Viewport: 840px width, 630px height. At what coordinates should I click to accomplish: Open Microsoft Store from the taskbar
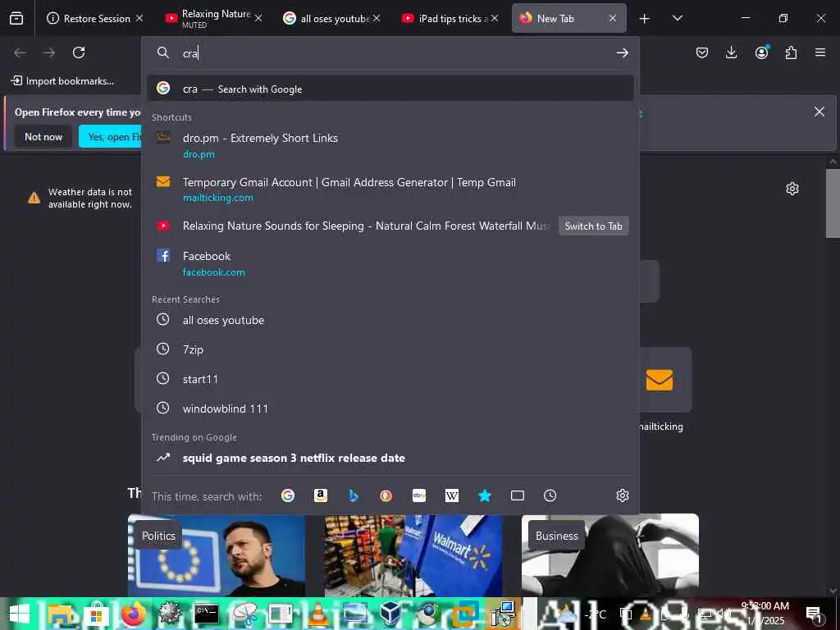[x=97, y=614]
